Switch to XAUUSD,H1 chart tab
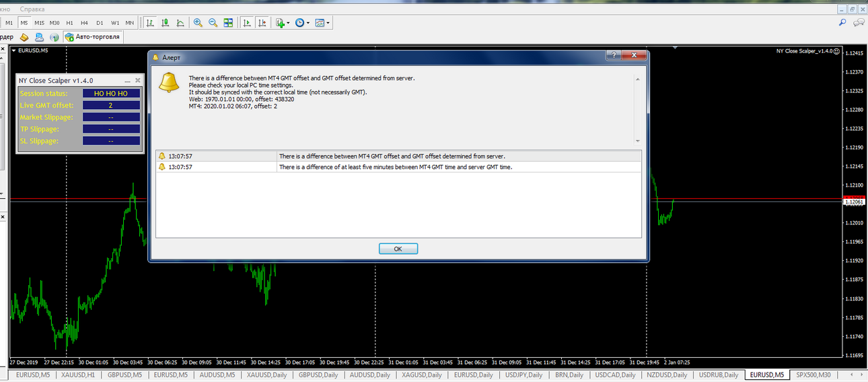Image resolution: width=868 pixels, height=382 pixels. click(x=77, y=375)
